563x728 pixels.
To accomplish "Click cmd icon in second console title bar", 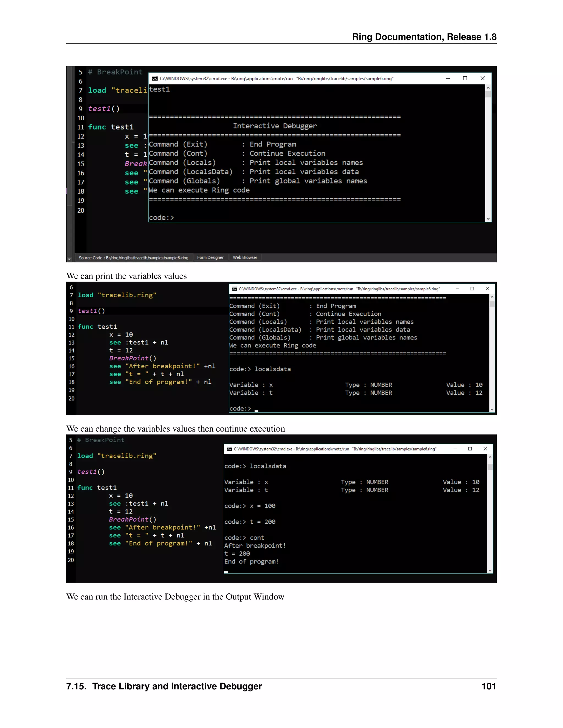I will (234, 289).
